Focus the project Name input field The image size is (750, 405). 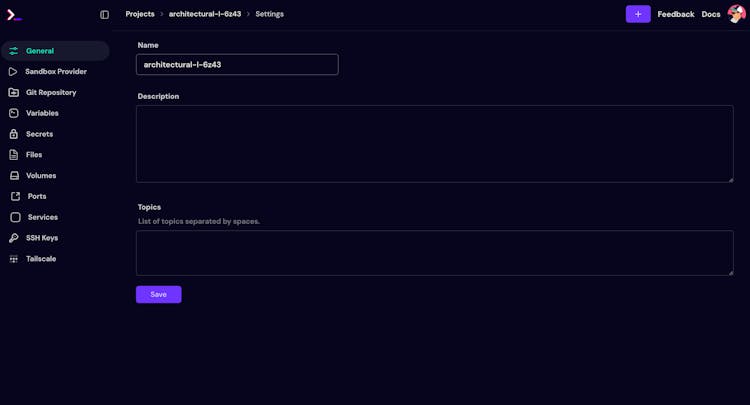[x=237, y=65]
